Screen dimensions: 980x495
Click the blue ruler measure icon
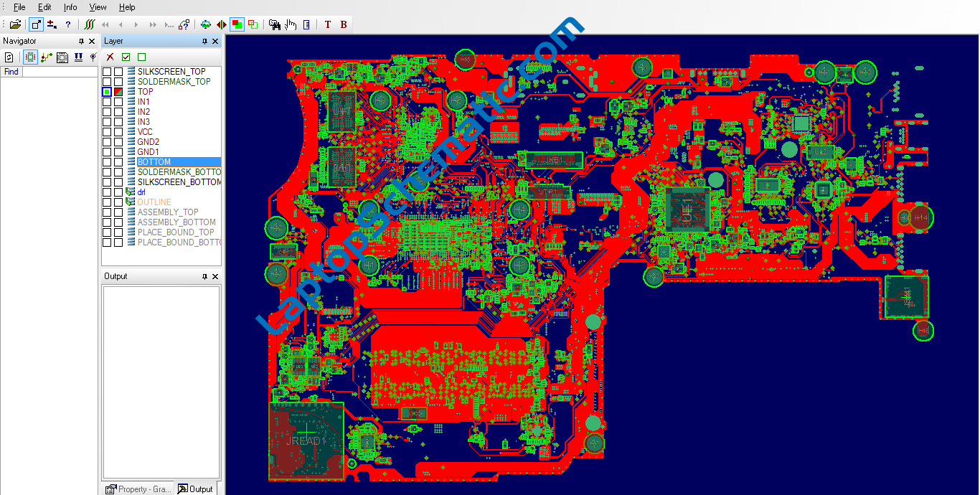[x=307, y=24]
